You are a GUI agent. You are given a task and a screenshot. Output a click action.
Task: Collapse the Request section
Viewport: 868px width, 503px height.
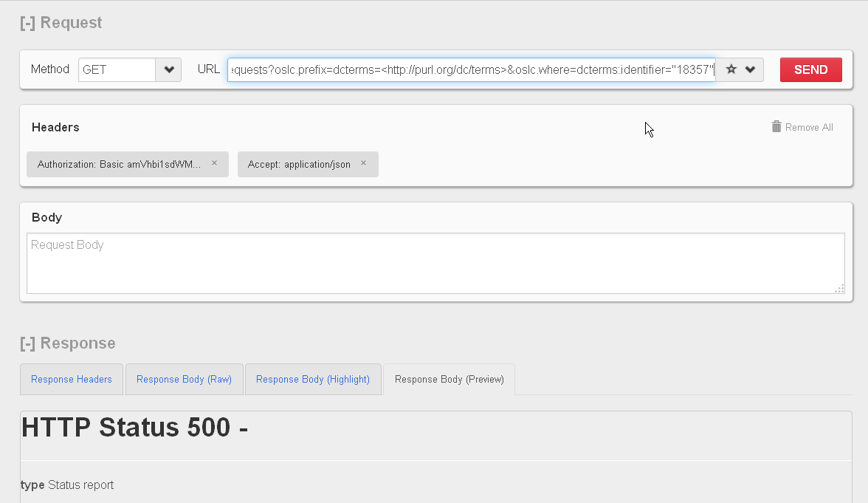[28, 23]
